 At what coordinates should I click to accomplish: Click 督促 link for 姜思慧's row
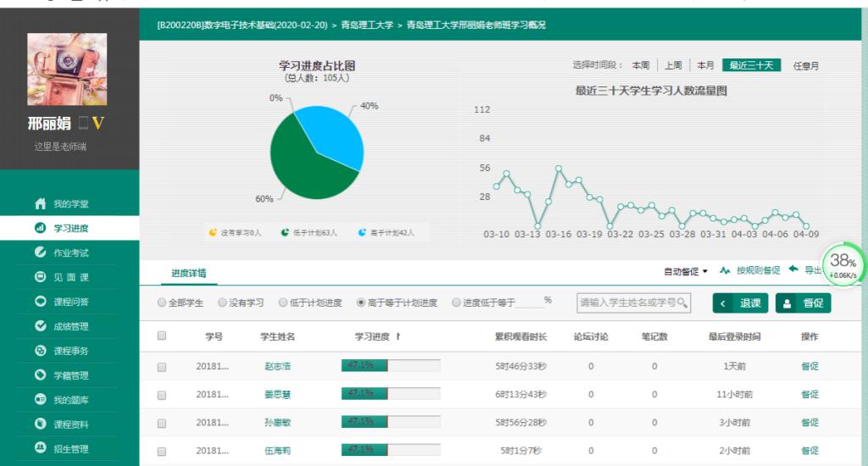click(810, 394)
